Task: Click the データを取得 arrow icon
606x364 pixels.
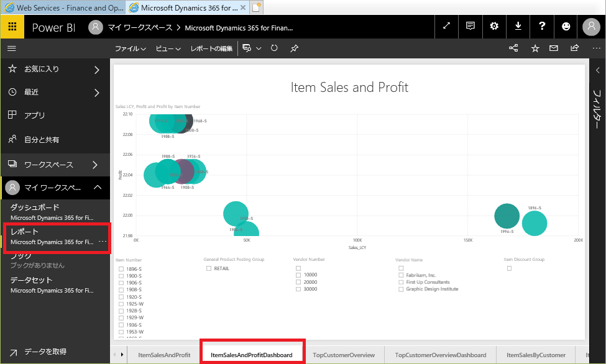Action: point(13,352)
